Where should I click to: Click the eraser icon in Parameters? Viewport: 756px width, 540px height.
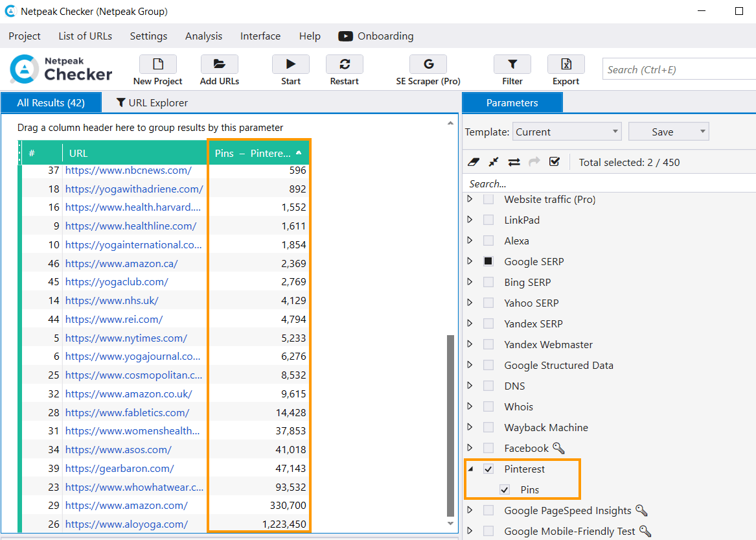(x=474, y=162)
